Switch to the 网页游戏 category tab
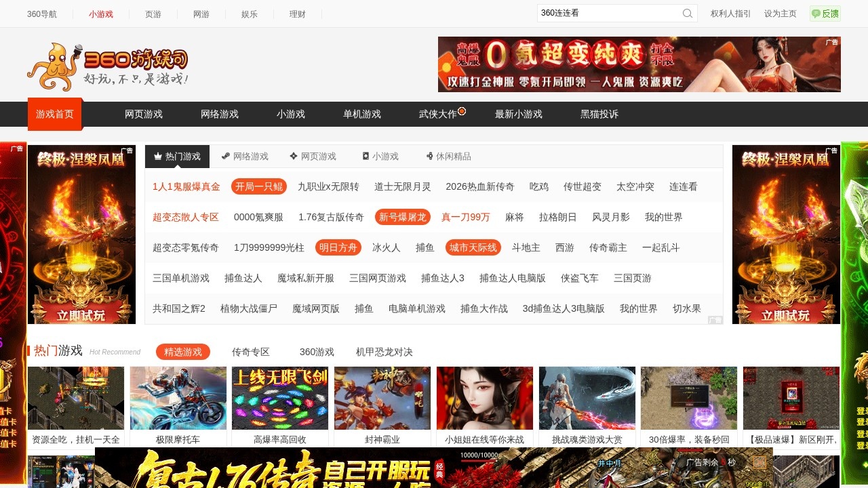Screen dimensions: 868x488 coord(312,157)
